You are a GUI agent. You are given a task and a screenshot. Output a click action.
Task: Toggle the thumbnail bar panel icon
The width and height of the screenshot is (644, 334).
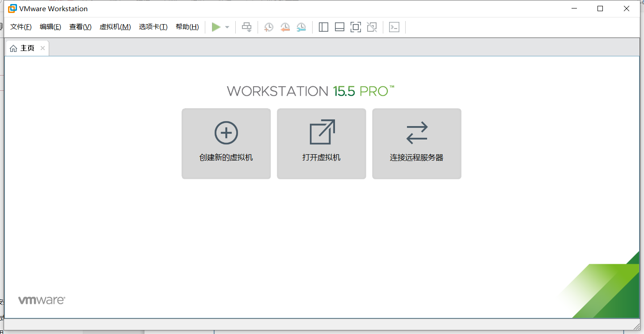coord(339,27)
